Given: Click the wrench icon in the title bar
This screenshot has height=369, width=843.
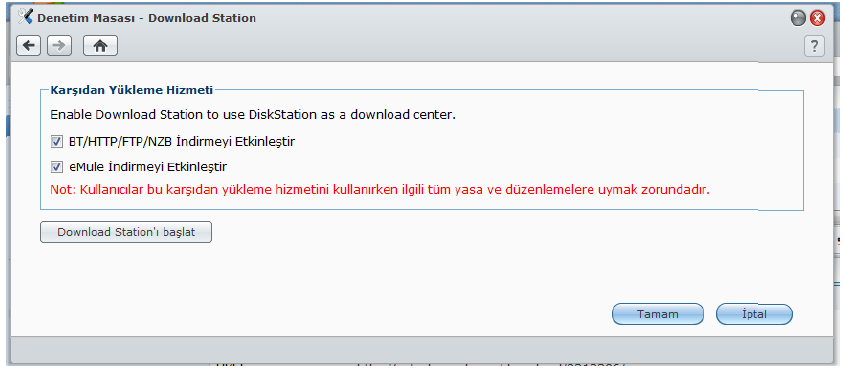Looking at the screenshot, I should 25,17.
